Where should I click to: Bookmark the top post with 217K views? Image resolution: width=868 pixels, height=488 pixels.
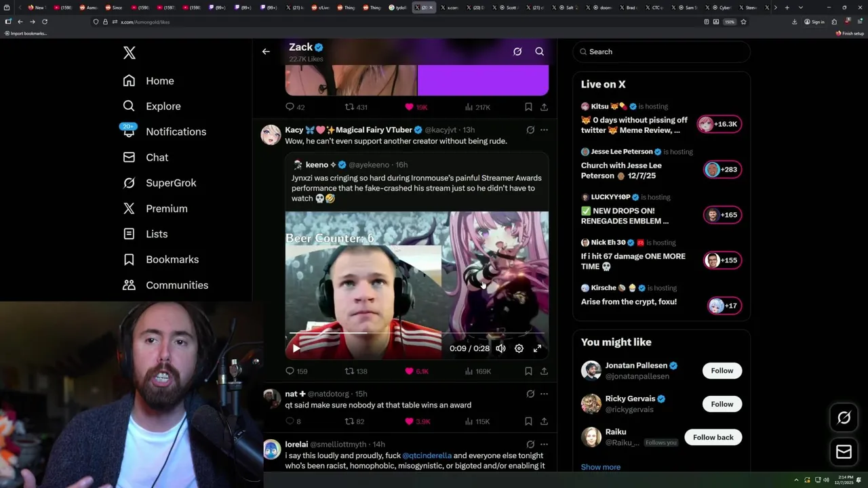tap(528, 107)
